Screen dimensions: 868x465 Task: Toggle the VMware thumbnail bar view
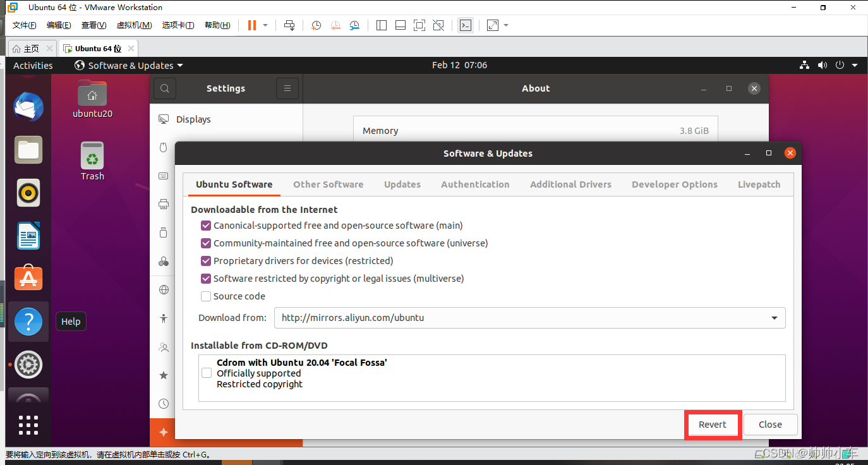point(400,25)
